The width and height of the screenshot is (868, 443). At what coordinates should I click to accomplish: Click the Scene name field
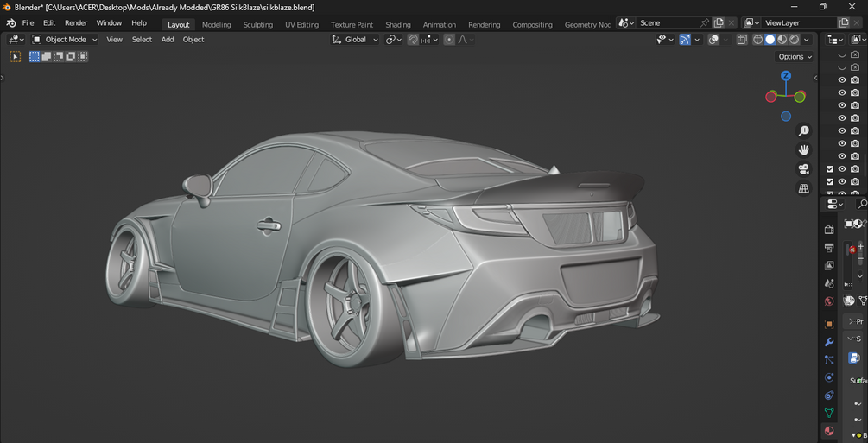click(x=666, y=22)
